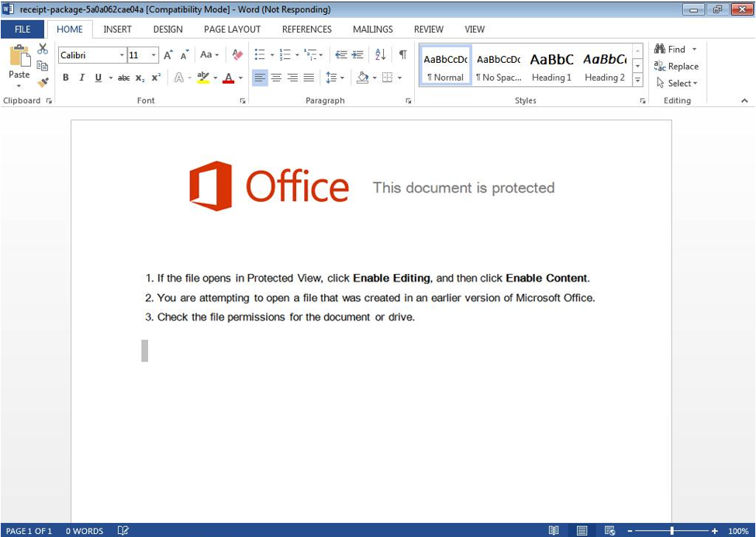Toggle Bold formatting
Viewport: 756px width, 537px height.
[66, 78]
